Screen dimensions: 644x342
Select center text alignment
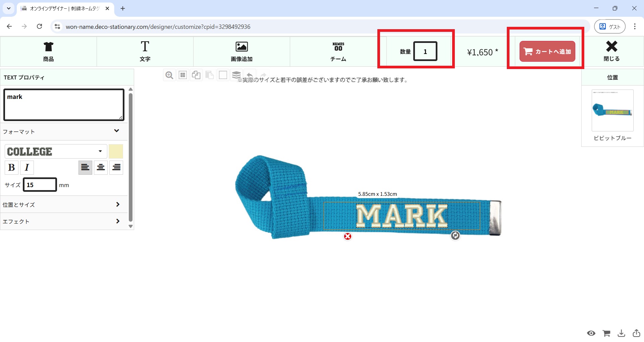click(x=101, y=167)
